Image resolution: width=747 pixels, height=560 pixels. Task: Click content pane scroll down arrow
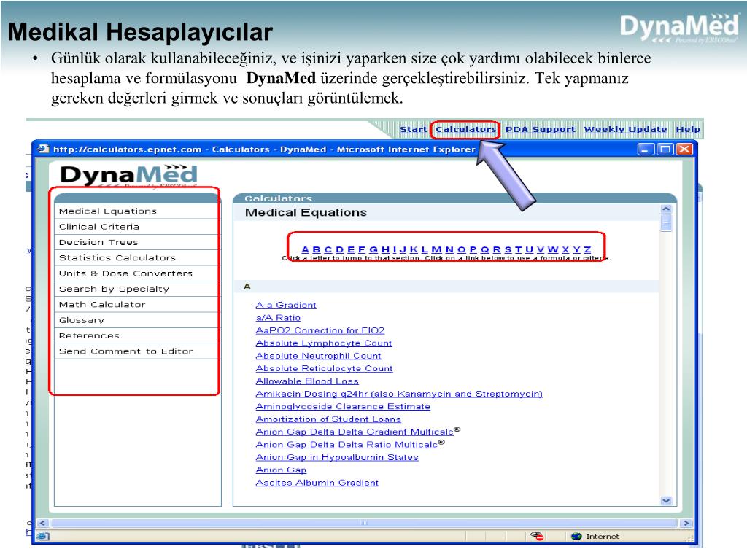pyautogui.click(x=667, y=500)
